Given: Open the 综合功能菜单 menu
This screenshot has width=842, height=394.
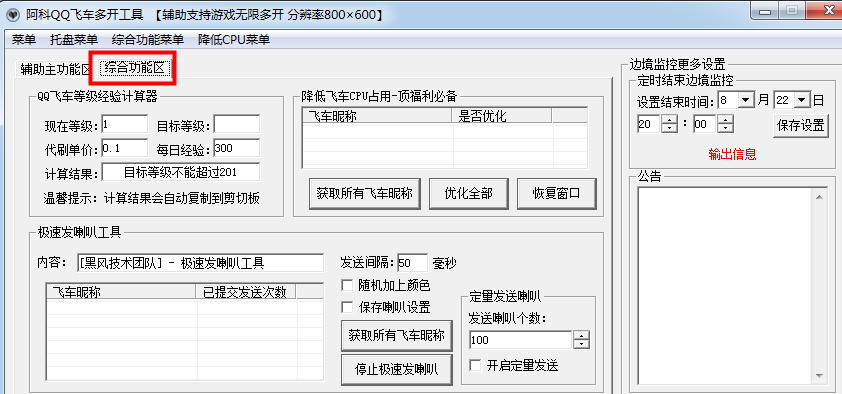Looking at the screenshot, I should tap(148, 39).
